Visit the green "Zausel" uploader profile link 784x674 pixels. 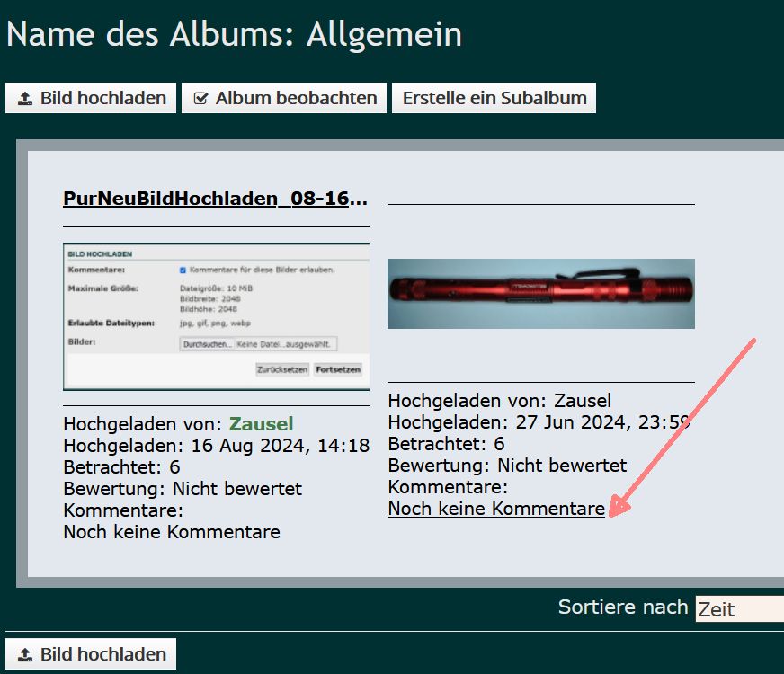coord(261,424)
